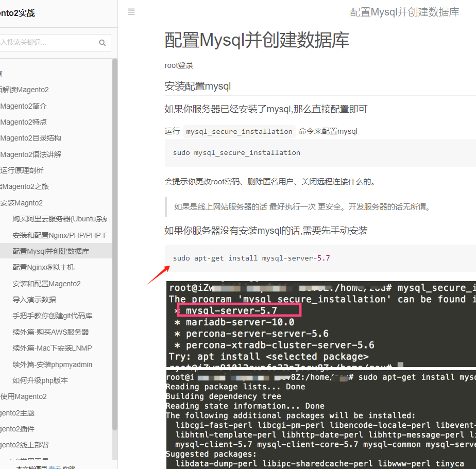Open the Magento2特点 chapter
476x469 pixels.
tap(24, 122)
